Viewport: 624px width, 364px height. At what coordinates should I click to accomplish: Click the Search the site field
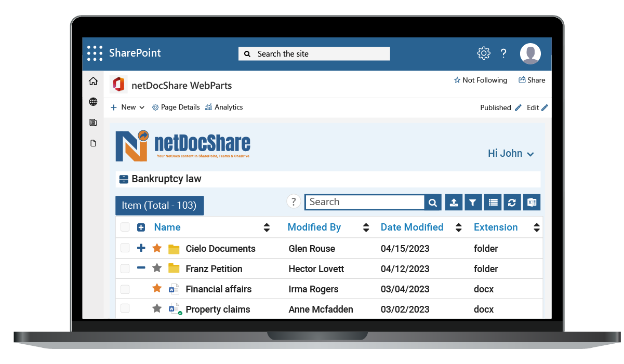tap(314, 53)
